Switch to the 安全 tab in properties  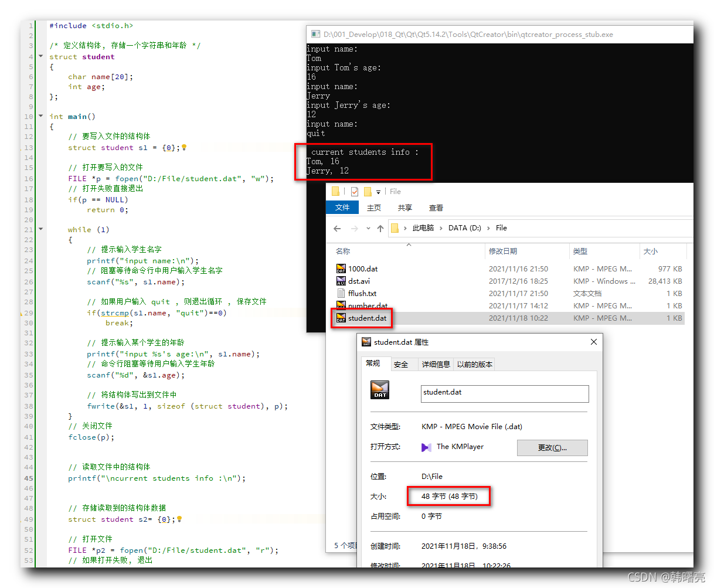[x=401, y=364]
